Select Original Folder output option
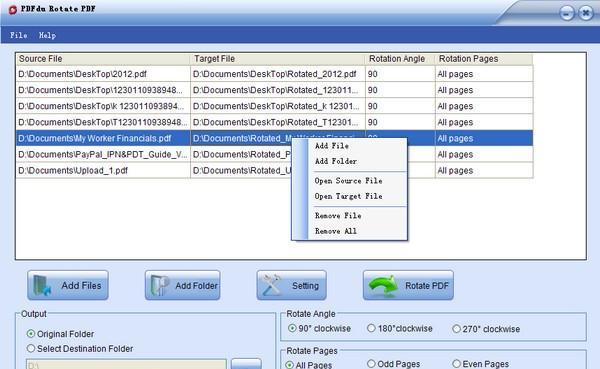Image resolution: width=600 pixels, height=369 pixels. point(31,334)
